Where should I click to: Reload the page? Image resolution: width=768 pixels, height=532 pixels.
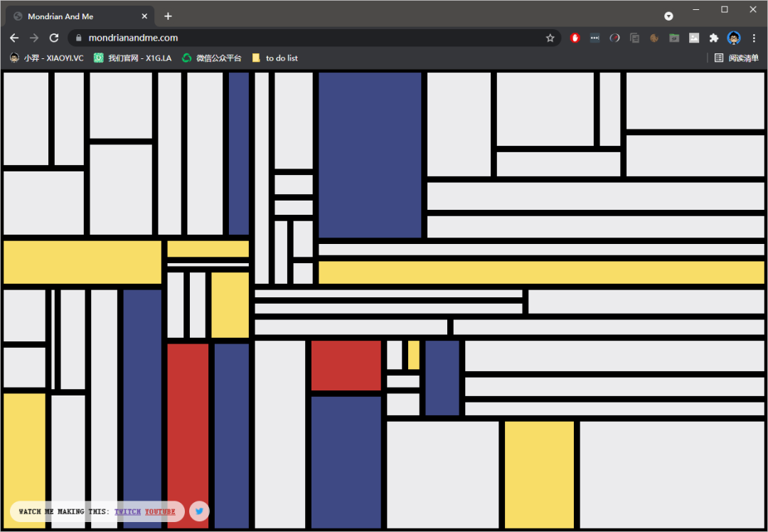[x=54, y=38]
